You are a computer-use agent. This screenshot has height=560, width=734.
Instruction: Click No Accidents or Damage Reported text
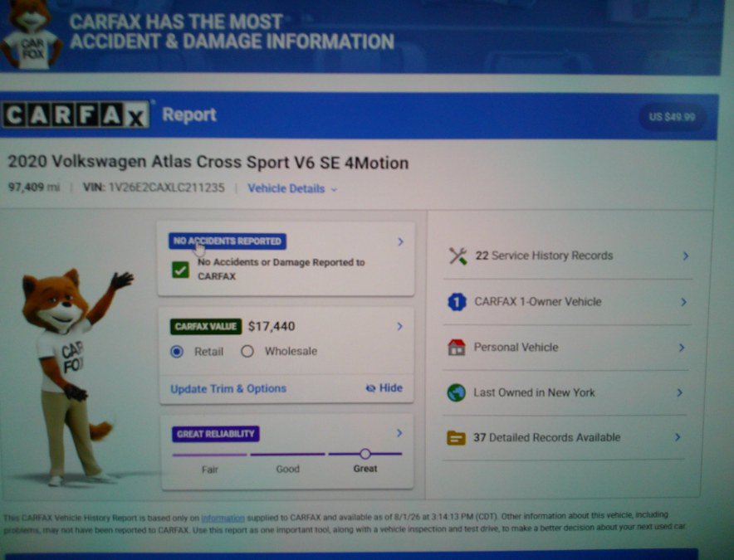[x=281, y=269]
